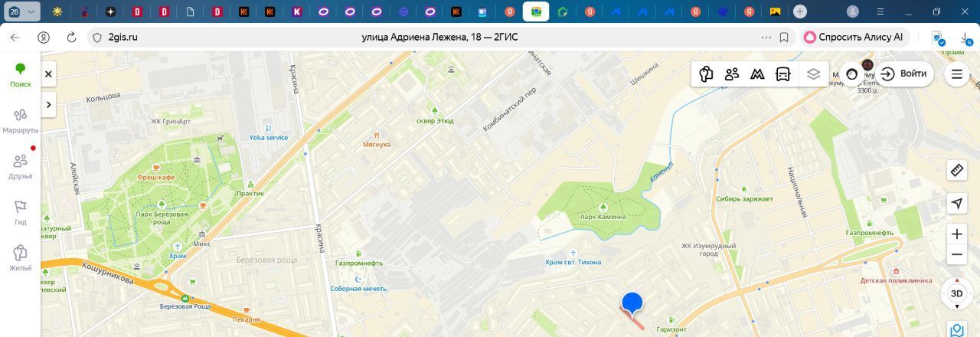The image size is (980, 337).
Task: Open the browser tab group counter dropdown
Action: coord(21,11)
